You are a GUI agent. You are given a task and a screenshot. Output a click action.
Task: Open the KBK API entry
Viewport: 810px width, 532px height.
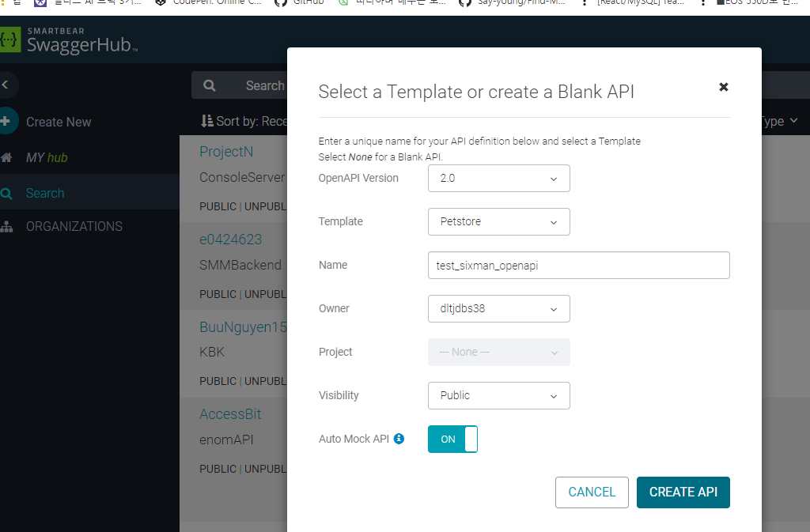(x=212, y=352)
